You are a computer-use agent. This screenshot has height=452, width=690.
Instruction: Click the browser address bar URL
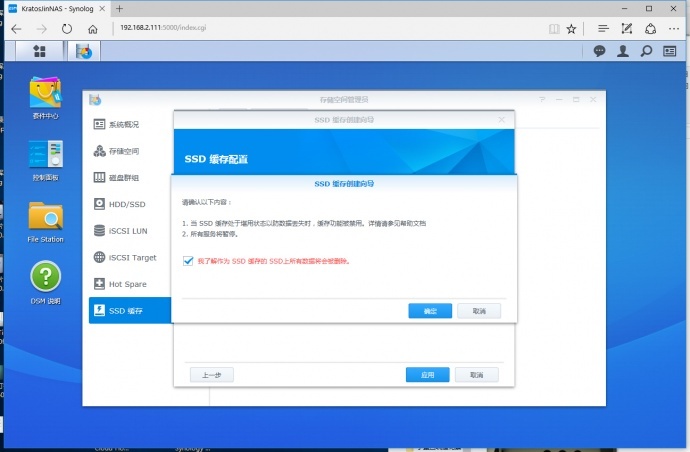click(x=163, y=27)
